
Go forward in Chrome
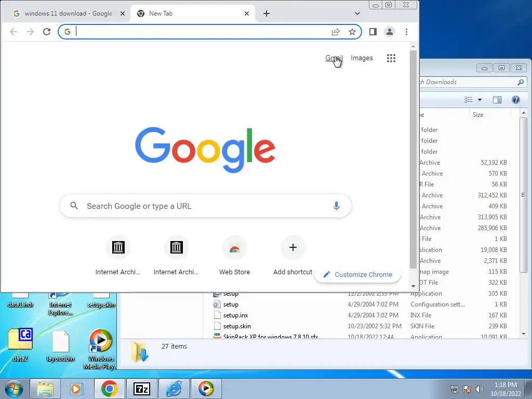(30, 32)
